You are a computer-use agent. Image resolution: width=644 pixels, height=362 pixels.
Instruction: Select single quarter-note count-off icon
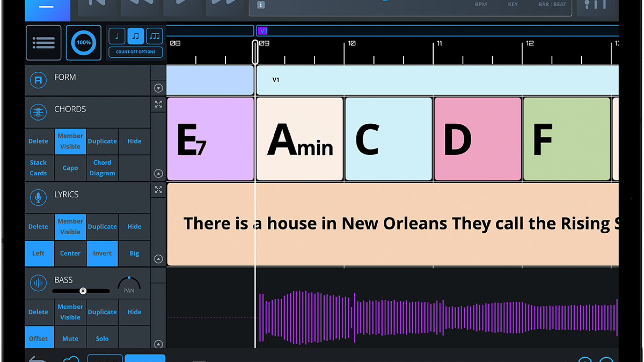coord(117,36)
